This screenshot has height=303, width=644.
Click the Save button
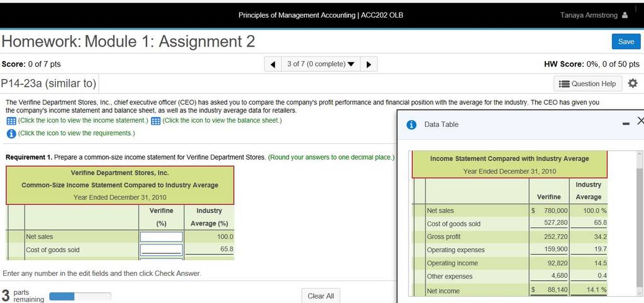[626, 41]
